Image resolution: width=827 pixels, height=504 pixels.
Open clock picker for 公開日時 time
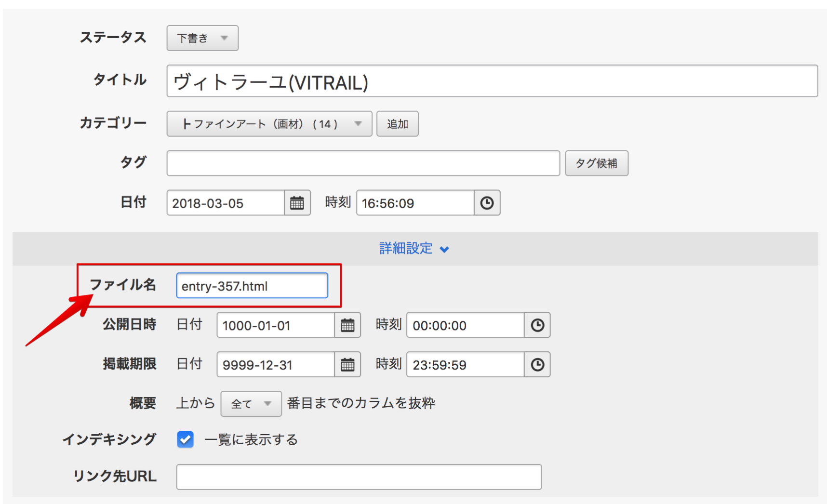point(537,325)
